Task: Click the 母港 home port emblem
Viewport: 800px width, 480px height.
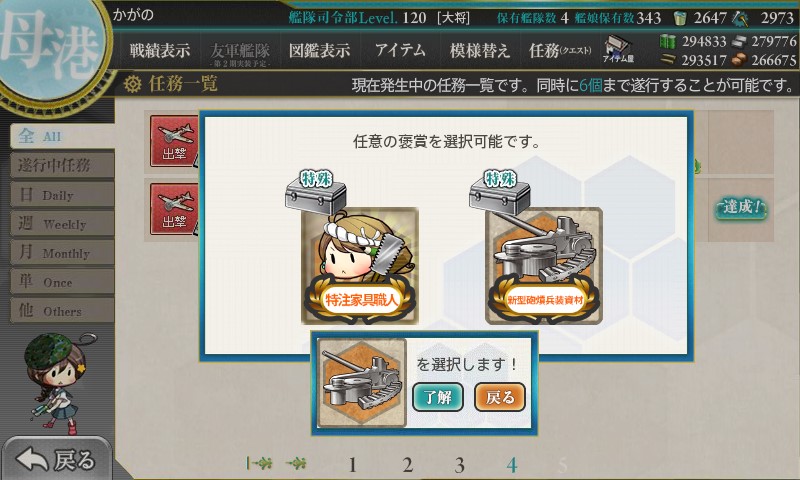Action: point(51,48)
